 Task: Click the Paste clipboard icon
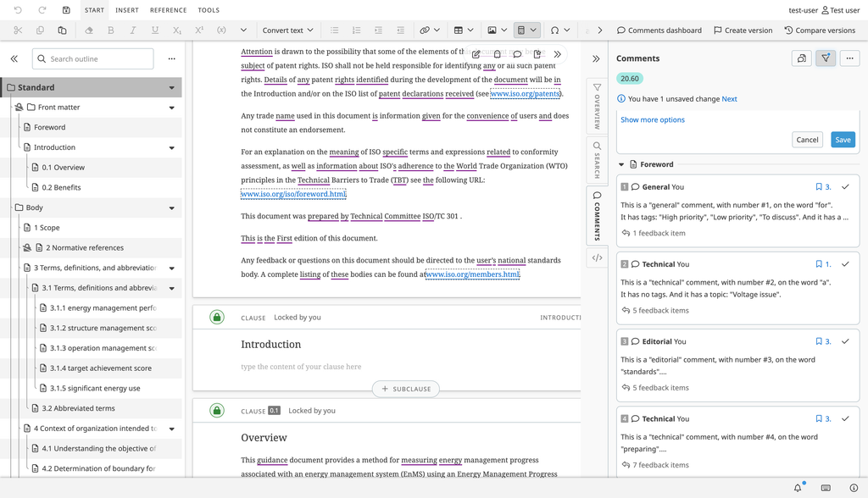[62, 30]
